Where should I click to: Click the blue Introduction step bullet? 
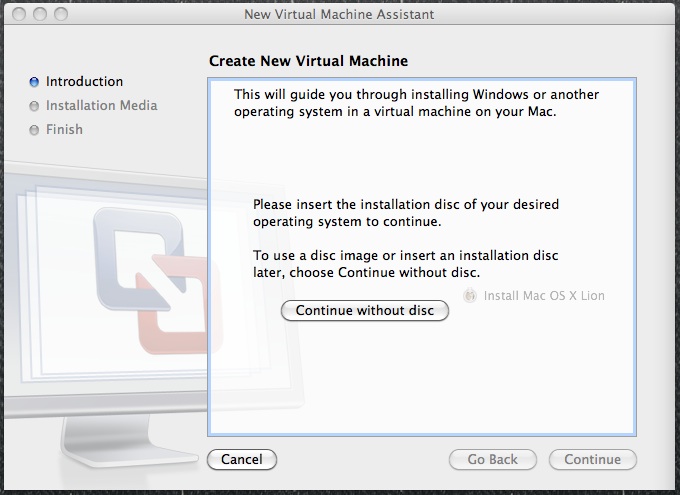pyautogui.click(x=34, y=82)
